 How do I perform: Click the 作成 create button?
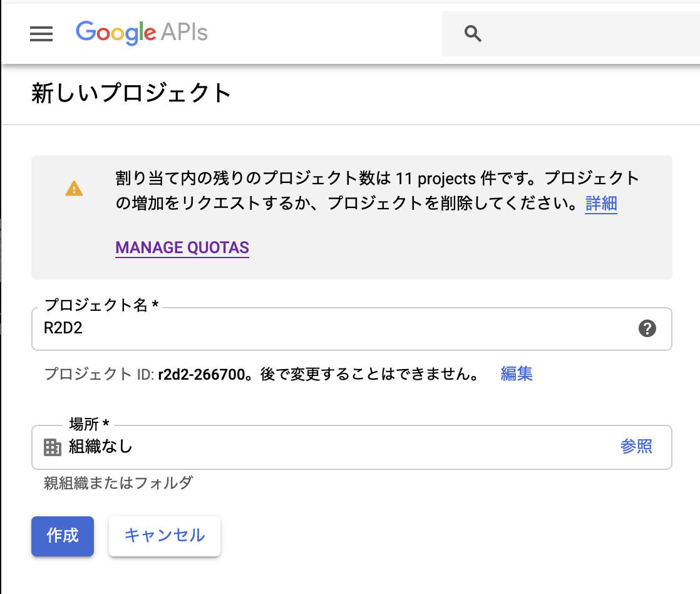coord(63,536)
